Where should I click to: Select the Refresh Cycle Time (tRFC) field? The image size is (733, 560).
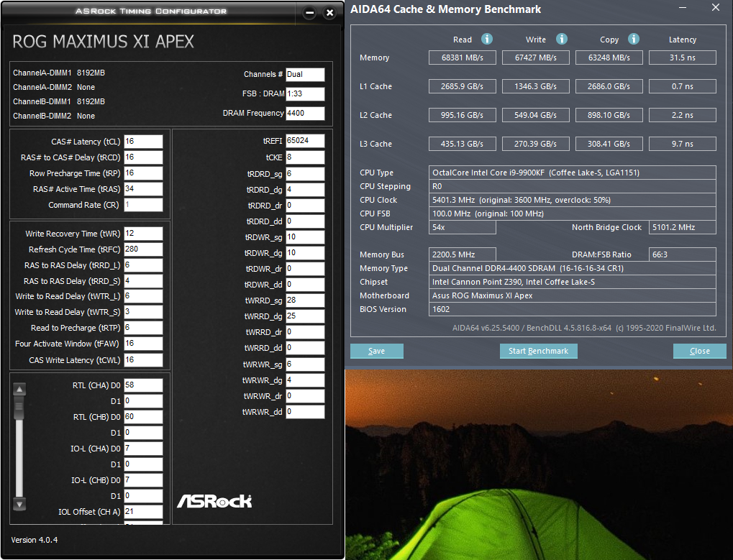(143, 249)
